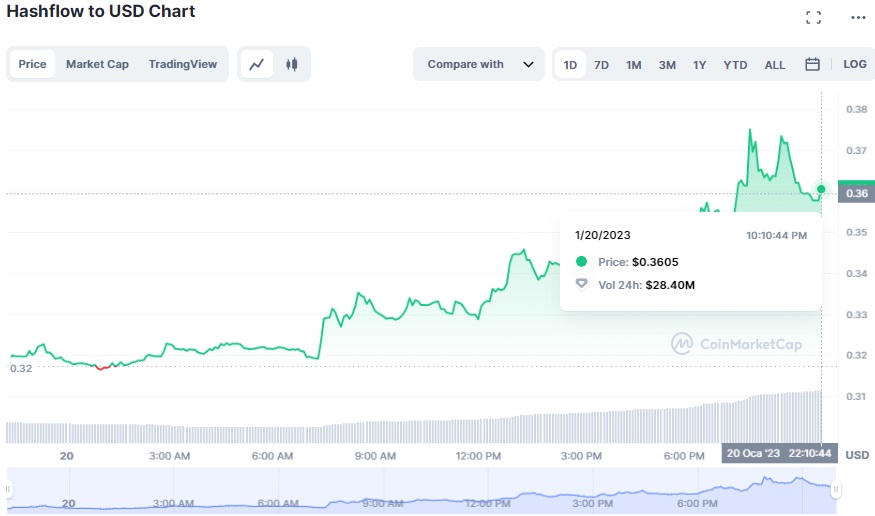Screen dimensions: 875x516
Task: Click the 9:00 AM axis label
Action: pyautogui.click(x=375, y=456)
